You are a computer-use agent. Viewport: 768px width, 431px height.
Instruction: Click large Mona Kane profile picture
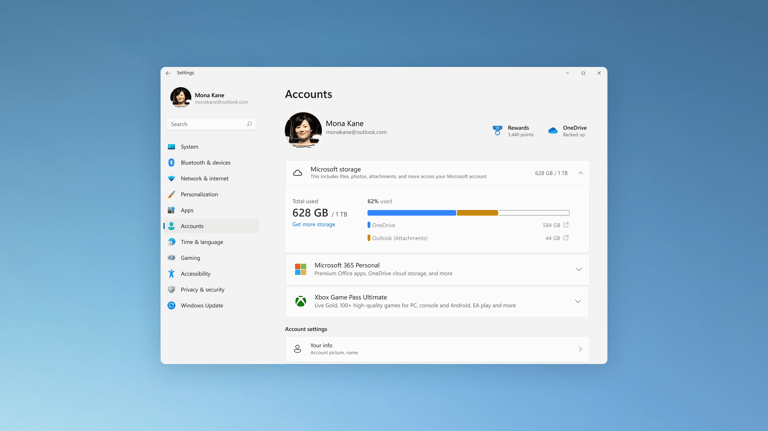coord(303,130)
